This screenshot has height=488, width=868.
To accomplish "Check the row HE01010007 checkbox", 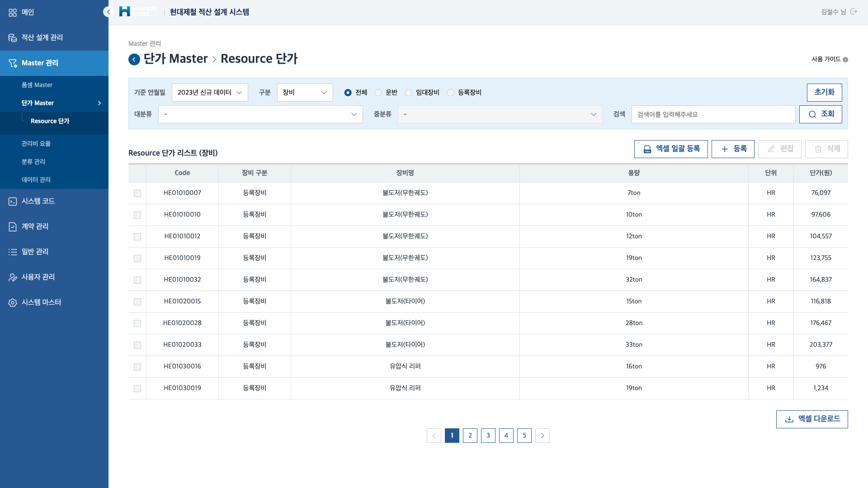I will click(137, 193).
